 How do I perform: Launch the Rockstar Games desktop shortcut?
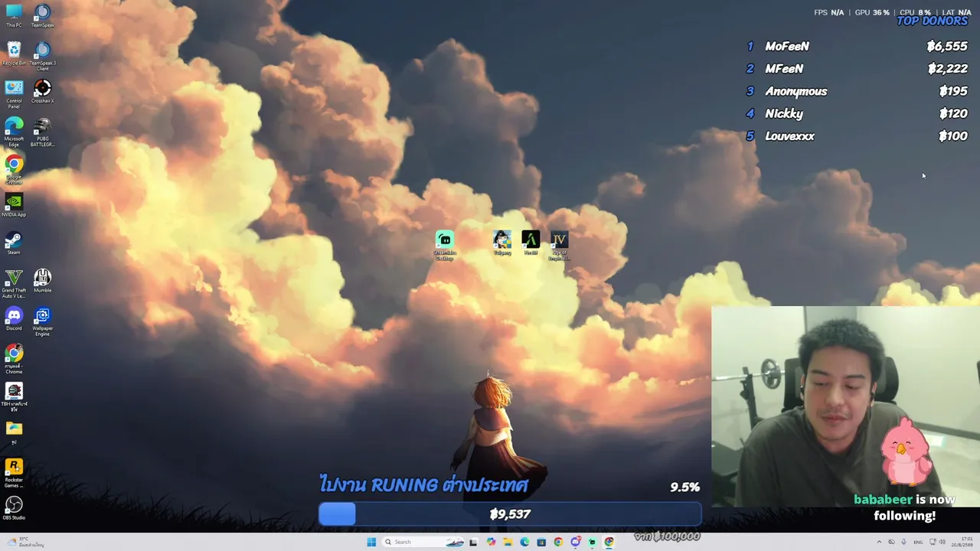14,471
